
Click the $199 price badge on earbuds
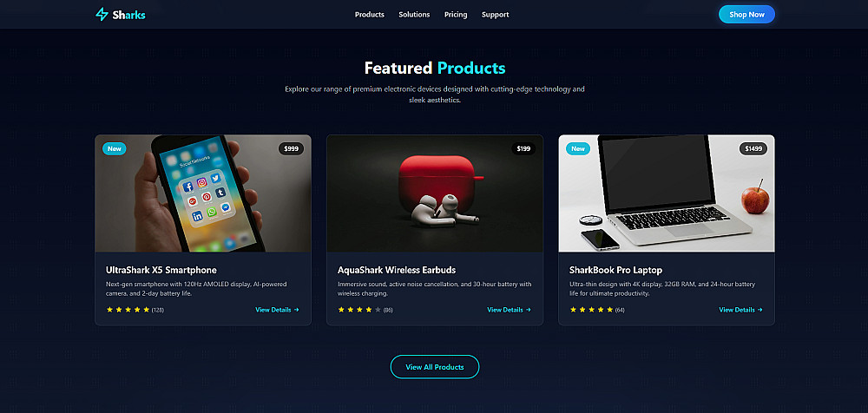523,148
